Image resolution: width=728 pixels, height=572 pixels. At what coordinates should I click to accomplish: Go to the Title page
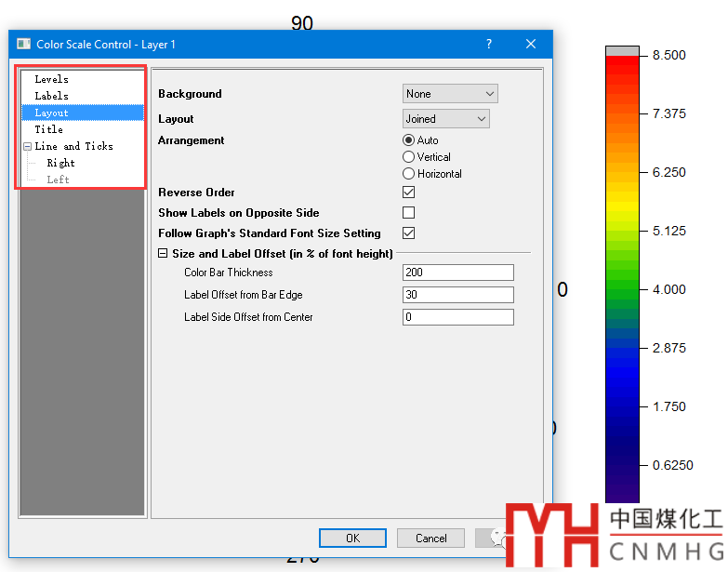click(x=48, y=129)
